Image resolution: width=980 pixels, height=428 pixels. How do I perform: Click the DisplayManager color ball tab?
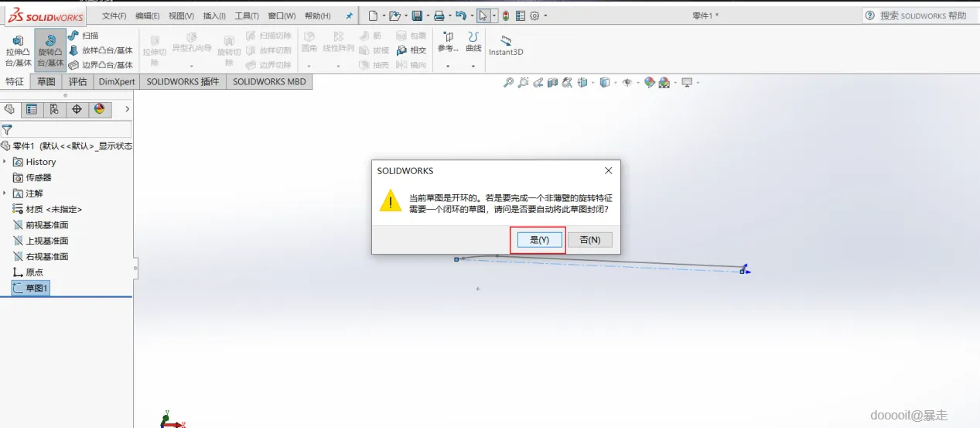tap(99, 109)
